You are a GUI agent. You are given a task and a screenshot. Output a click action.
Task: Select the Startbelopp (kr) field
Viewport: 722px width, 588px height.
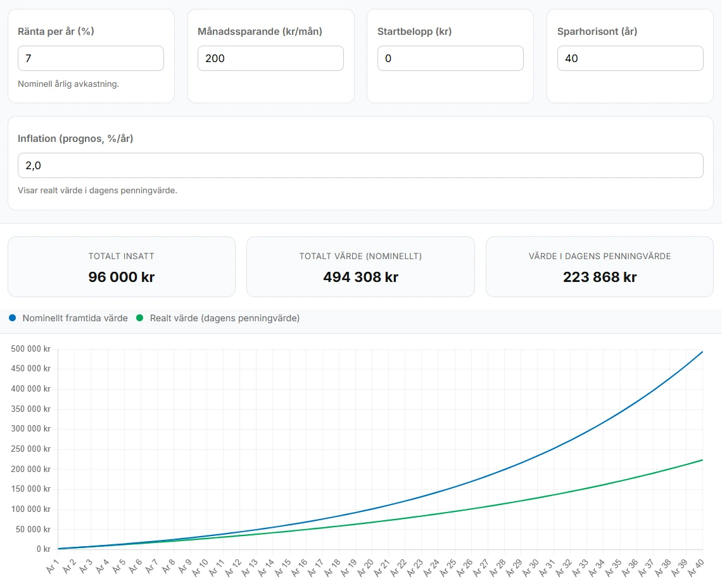tap(450, 58)
